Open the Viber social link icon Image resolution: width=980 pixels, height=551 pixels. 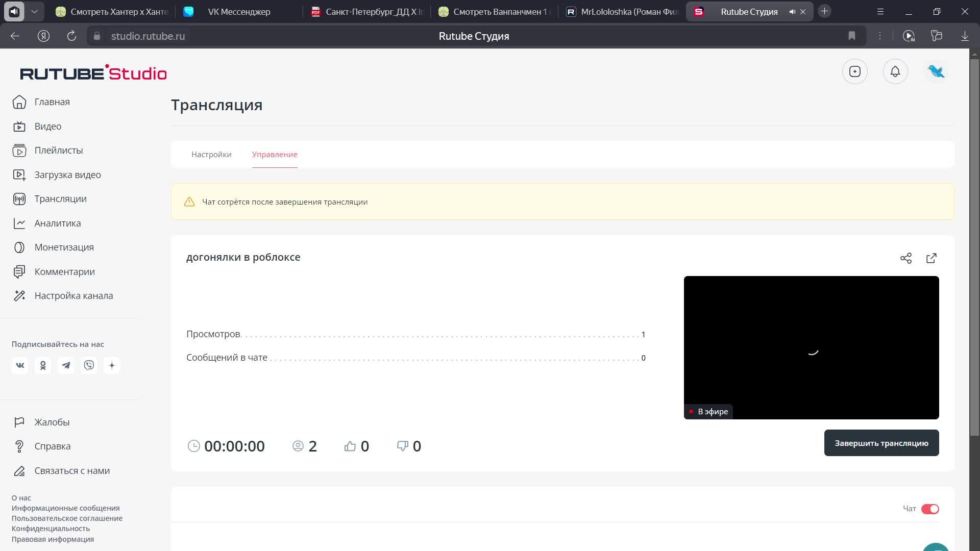pyautogui.click(x=89, y=365)
